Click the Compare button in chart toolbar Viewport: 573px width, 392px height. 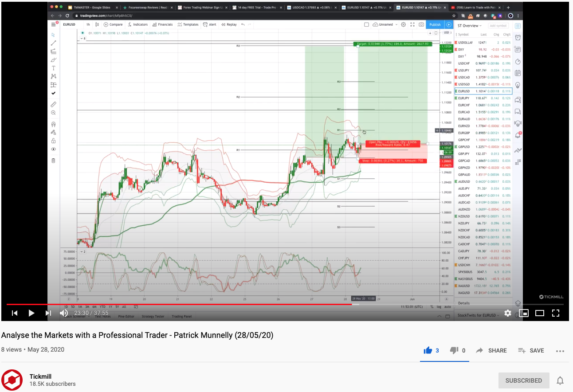coord(113,24)
